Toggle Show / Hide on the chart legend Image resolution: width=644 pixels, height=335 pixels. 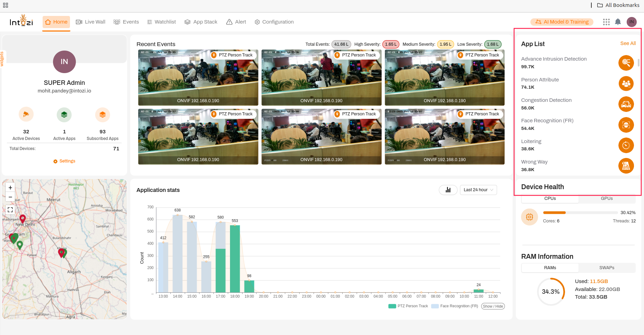coord(493,306)
